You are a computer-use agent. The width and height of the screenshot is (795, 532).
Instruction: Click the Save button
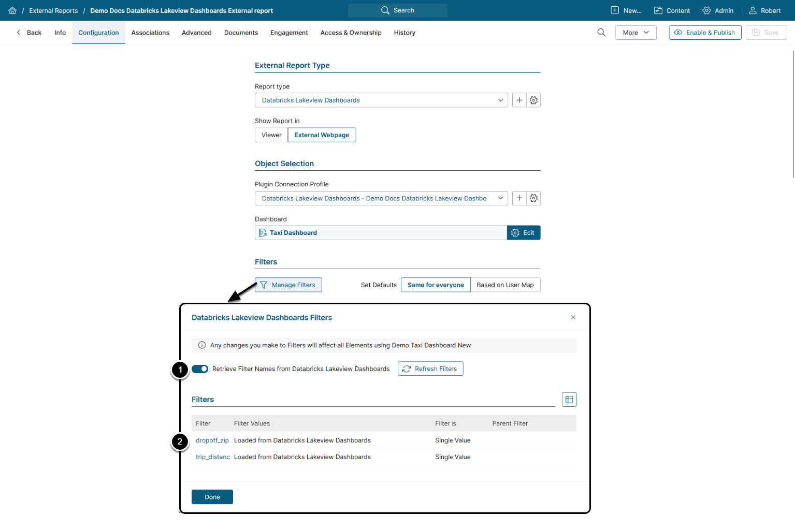766,33
